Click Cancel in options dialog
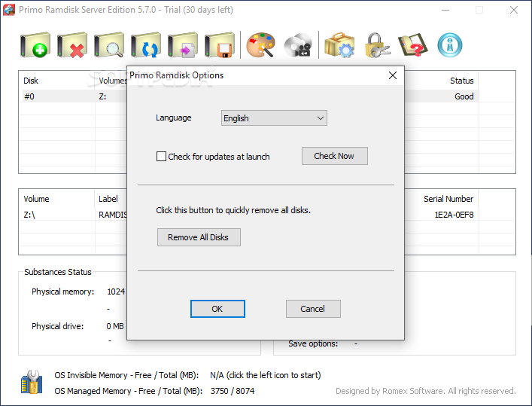Viewport: 532px width, 406px height. point(313,309)
